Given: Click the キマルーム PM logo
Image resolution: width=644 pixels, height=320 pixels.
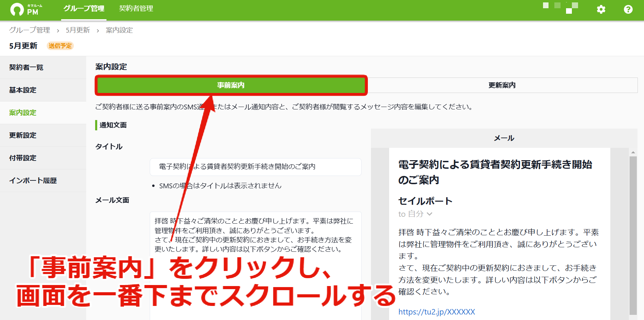Looking at the screenshot, I should [26, 9].
